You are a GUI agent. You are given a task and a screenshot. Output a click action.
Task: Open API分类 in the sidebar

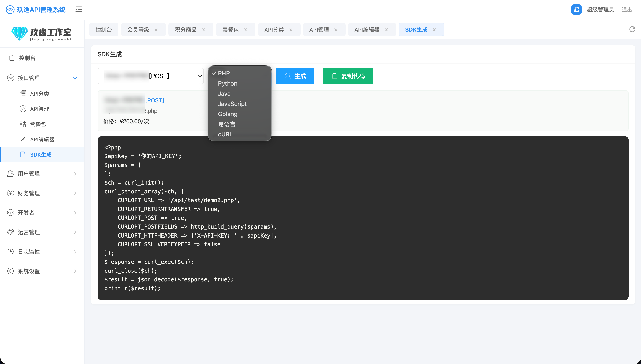(x=42, y=93)
